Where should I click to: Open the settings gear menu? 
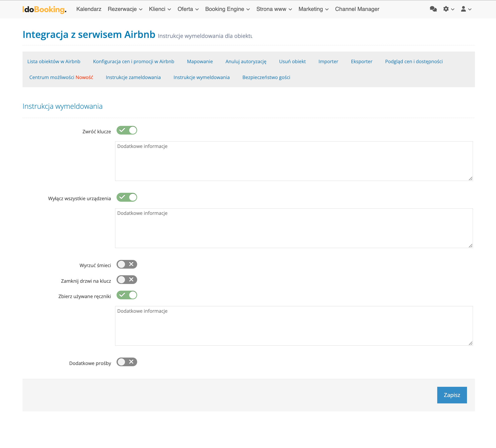[448, 9]
